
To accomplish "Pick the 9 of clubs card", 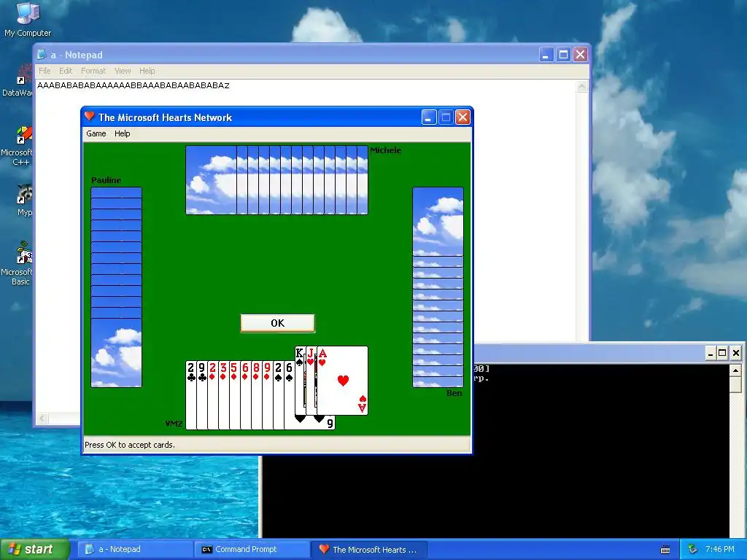I will (x=202, y=395).
